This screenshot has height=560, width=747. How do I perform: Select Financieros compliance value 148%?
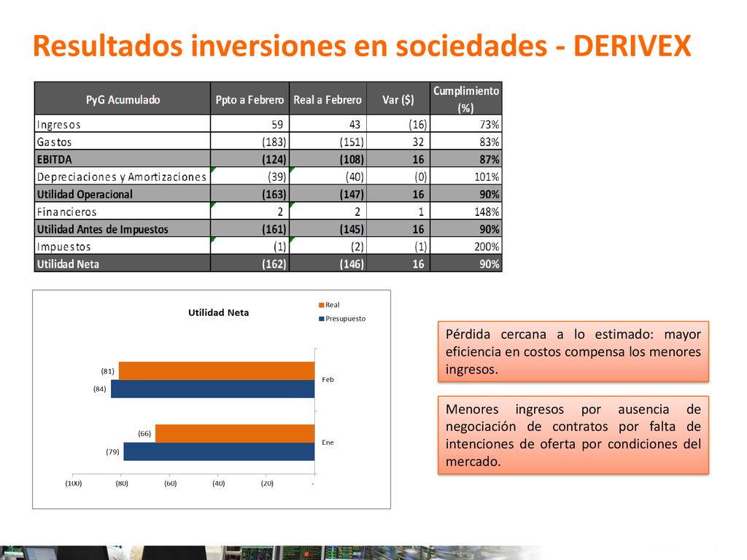coord(487,212)
